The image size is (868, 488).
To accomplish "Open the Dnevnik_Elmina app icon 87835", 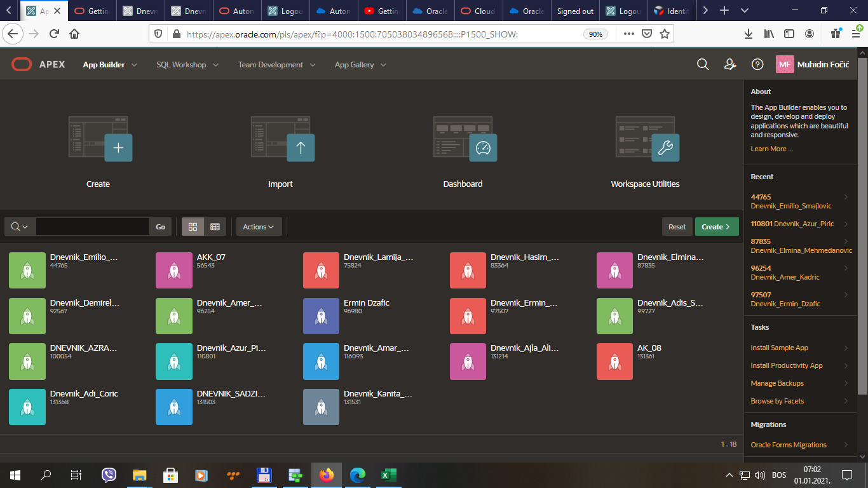I will (x=615, y=271).
